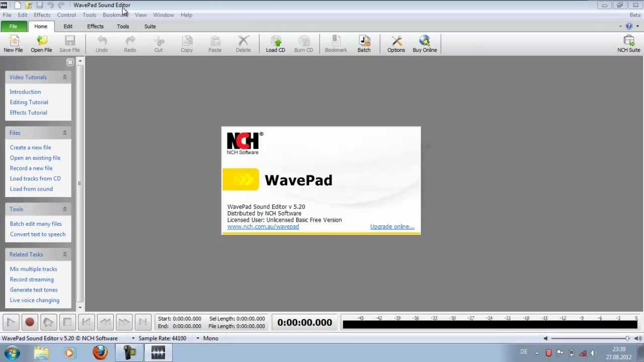Click the Windows Start button

[13, 352]
